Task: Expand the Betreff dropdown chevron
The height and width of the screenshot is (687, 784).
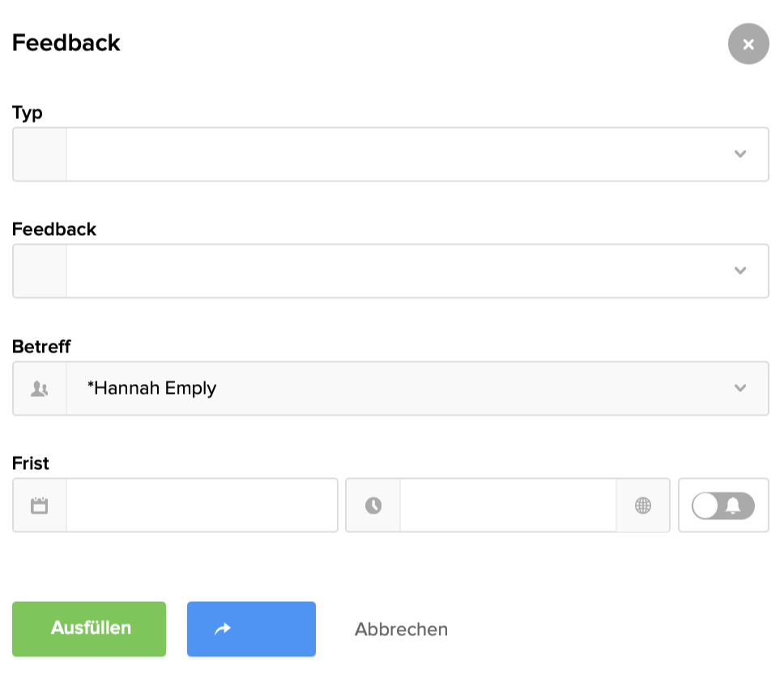Action: pos(739,388)
